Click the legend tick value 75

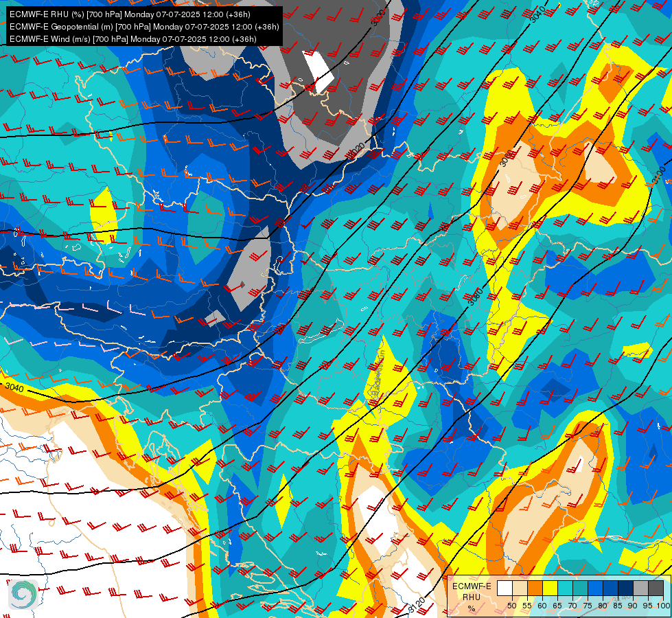pyautogui.click(x=588, y=606)
